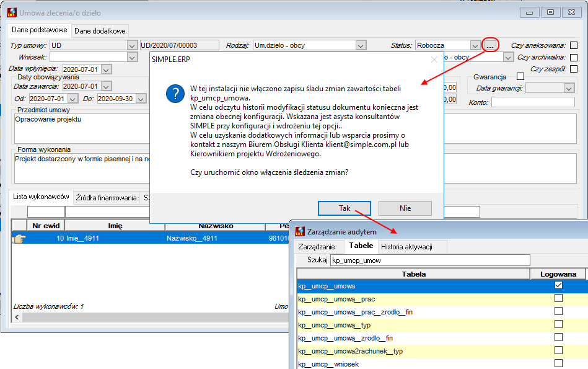Select the Źródła finansowania tab
The width and height of the screenshot is (588, 369).
click(x=106, y=197)
